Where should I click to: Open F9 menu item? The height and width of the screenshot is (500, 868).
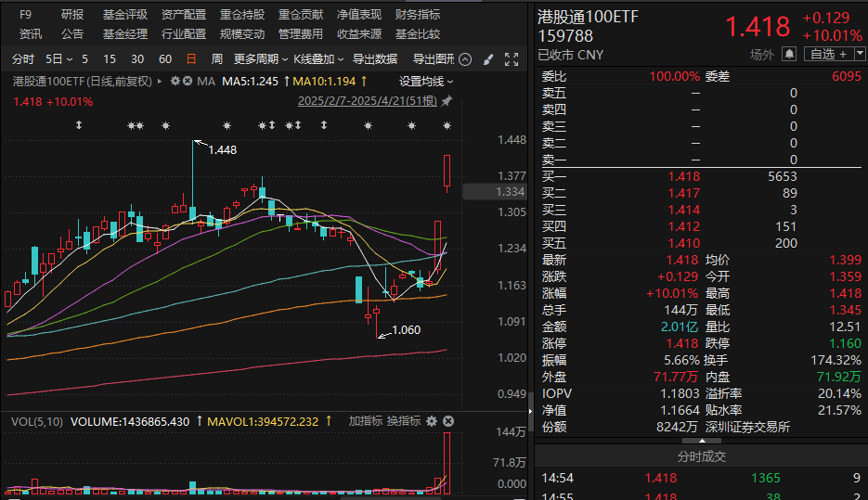(25, 15)
